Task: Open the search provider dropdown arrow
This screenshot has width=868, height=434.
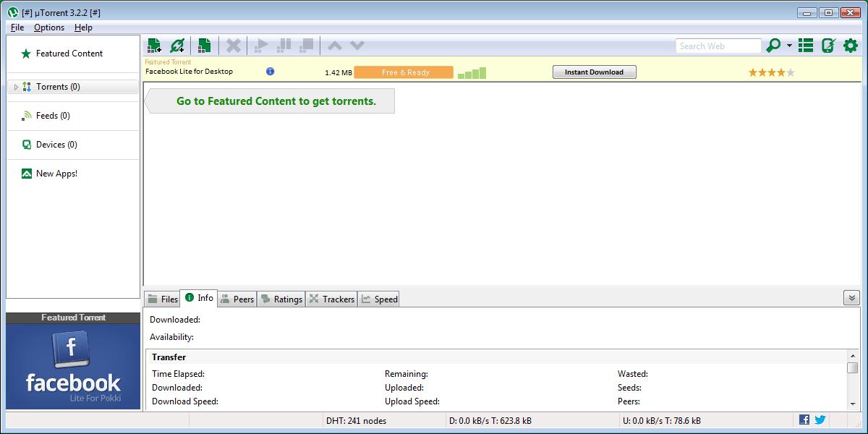Action: pyautogui.click(x=789, y=46)
